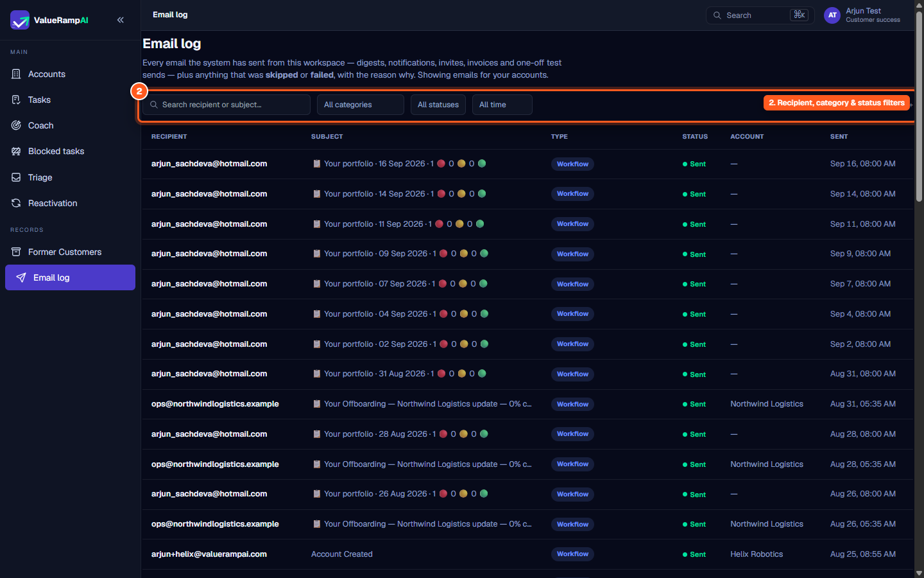
Task: Click the ACCOUNT column header
Action: pyautogui.click(x=747, y=137)
